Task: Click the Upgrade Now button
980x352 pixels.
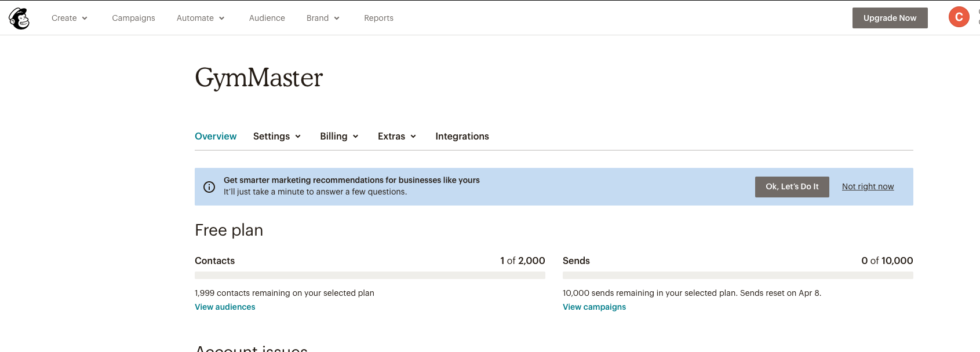Action: click(x=890, y=18)
